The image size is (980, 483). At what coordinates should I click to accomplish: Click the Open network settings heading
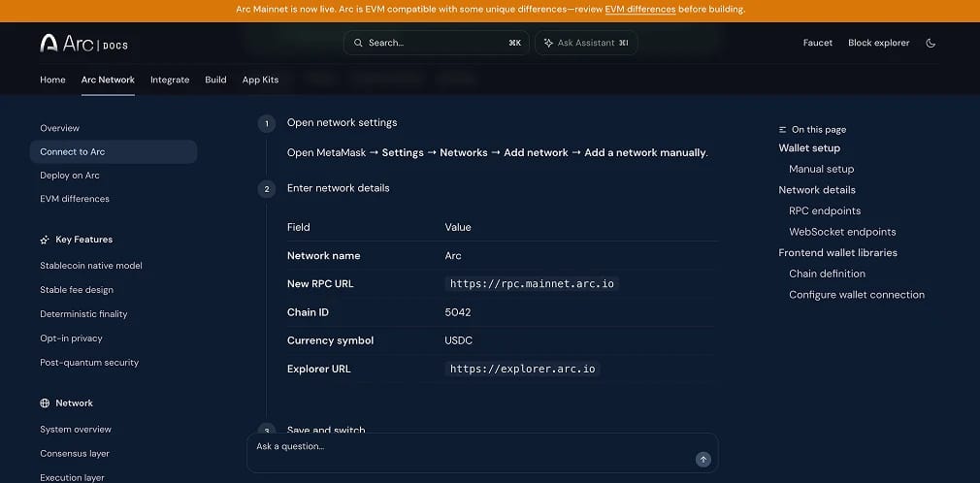pyautogui.click(x=342, y=122)
